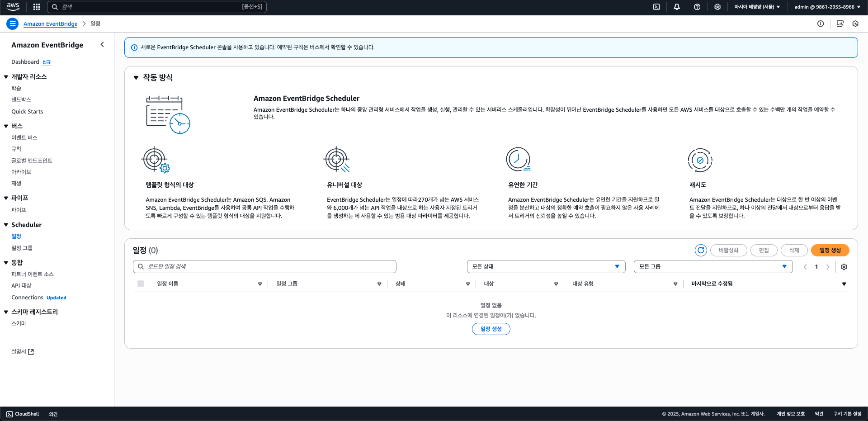Click the flexible time window 유연한 기간 icon
868x421 pixels.
coord(518,160)
